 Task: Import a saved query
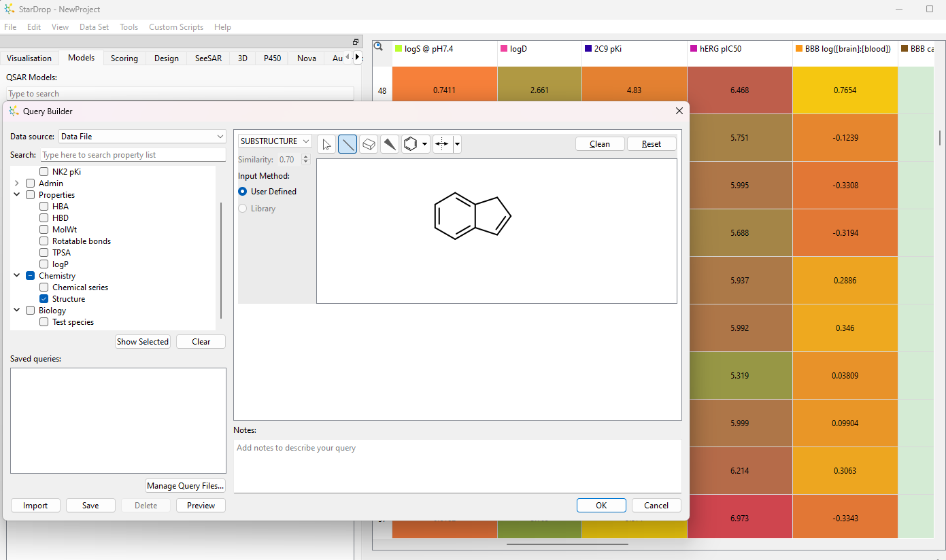tap(35, 506)
